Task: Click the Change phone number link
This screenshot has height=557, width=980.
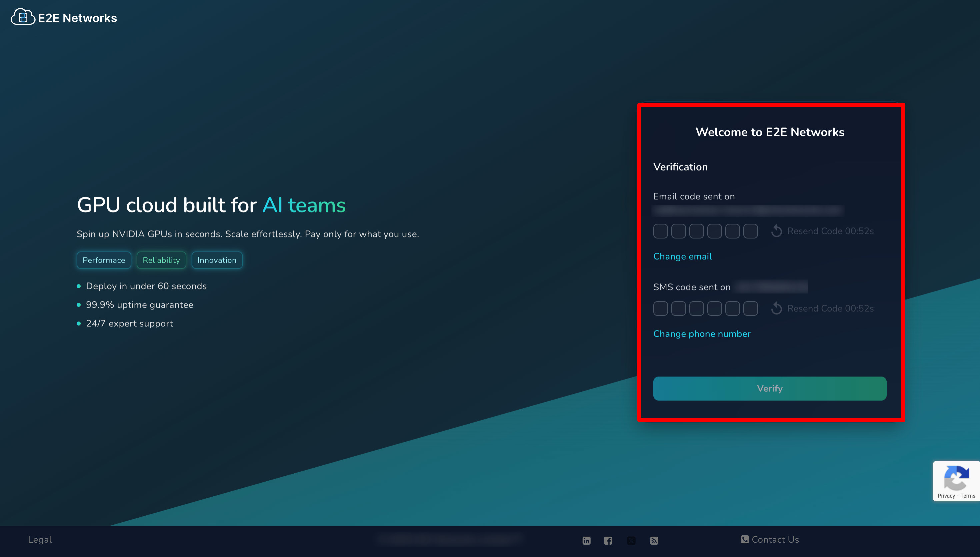Action: click(702, 334)
